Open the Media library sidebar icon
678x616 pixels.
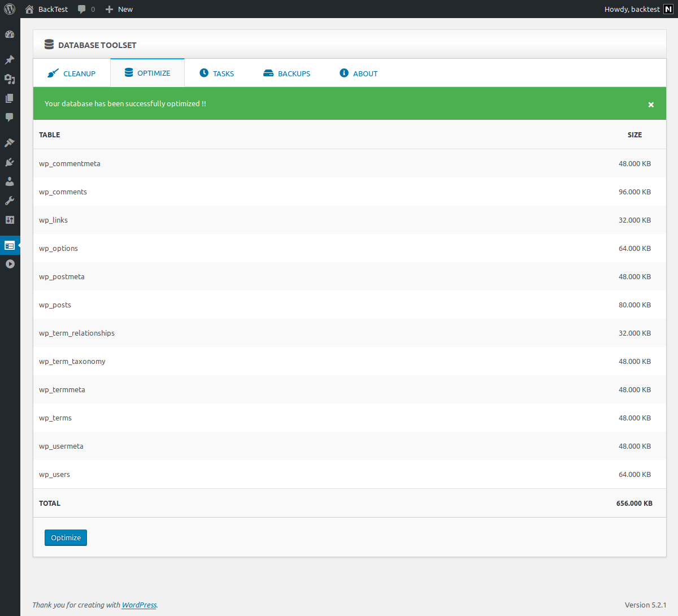pyautogui.click(x=10, y=79)
